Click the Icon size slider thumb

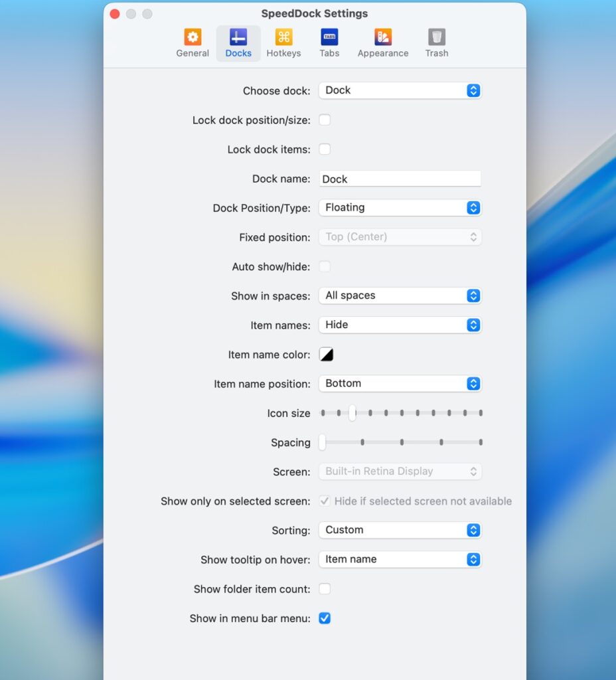(352, 413)
